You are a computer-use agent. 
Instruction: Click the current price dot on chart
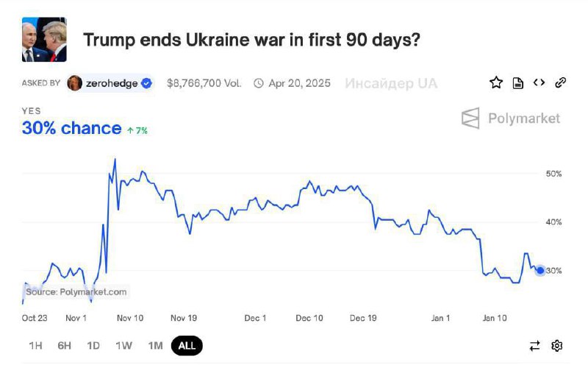click(540, 270)
